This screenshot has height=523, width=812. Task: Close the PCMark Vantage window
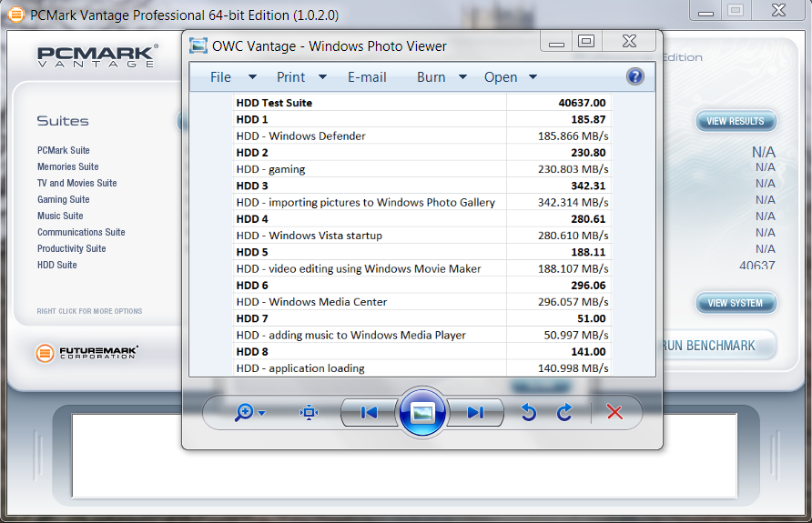point(778,10)
